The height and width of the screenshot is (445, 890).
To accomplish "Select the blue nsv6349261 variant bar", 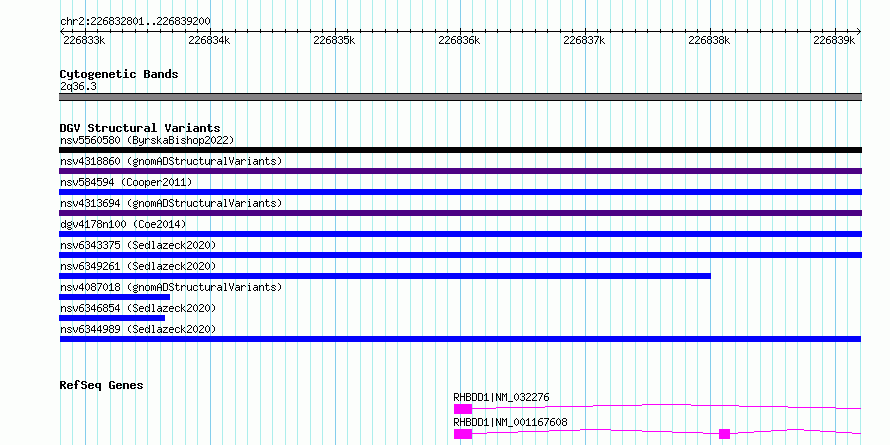I will (x=385, y=276).
